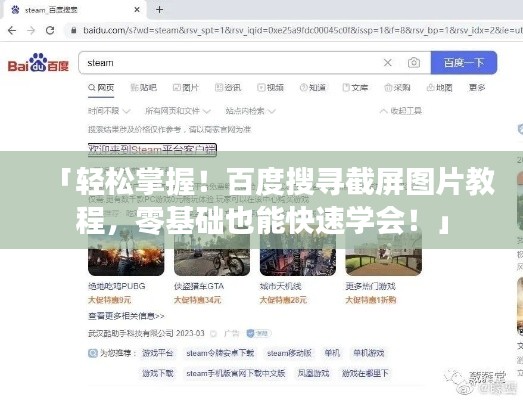Close the steam_百度搜索 tab
The width and height of the screenshot is (523, 400).
[137, 10]
